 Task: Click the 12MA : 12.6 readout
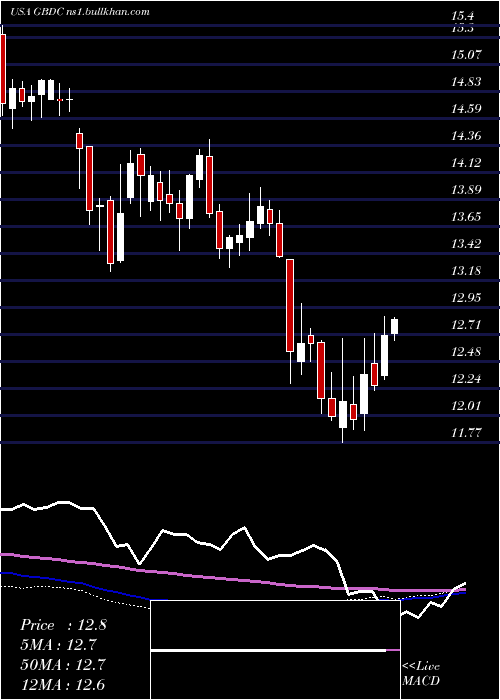(63, 684)
